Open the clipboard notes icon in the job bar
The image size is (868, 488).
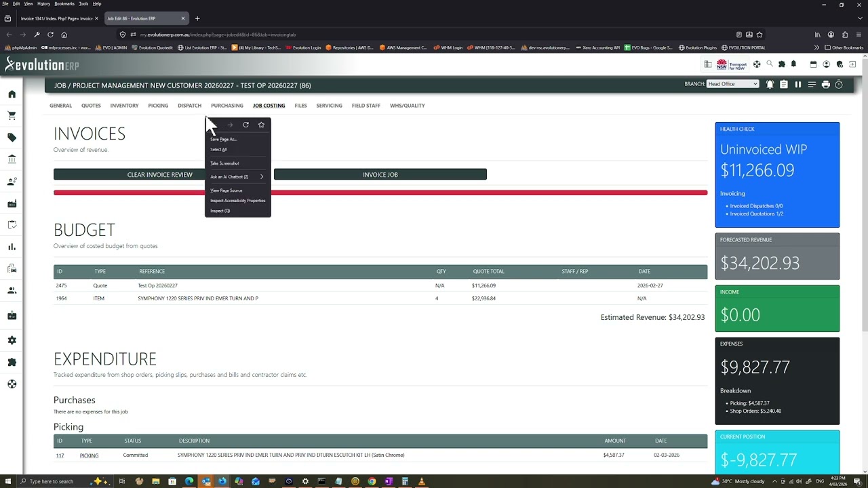click(784, 85)
